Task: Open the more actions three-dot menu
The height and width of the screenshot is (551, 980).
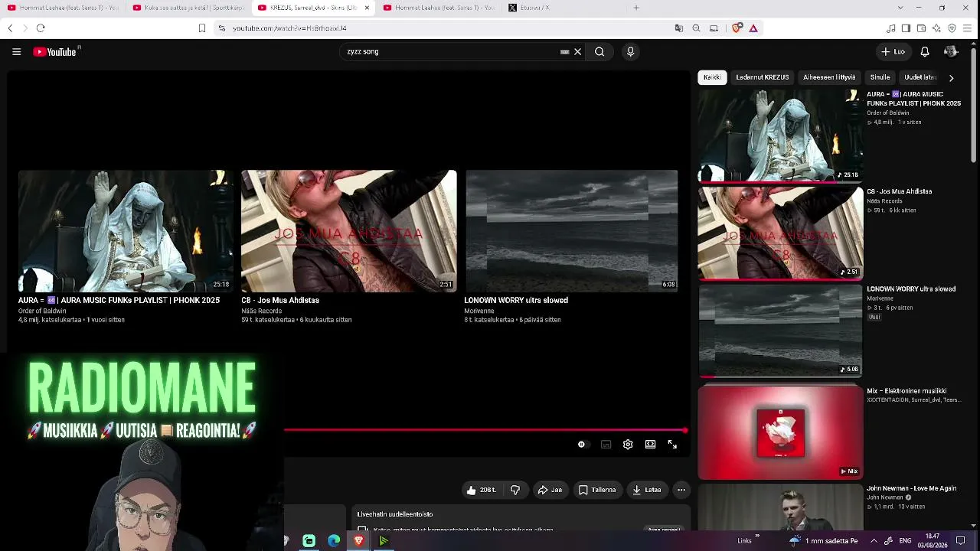Action: coord(681,490)
